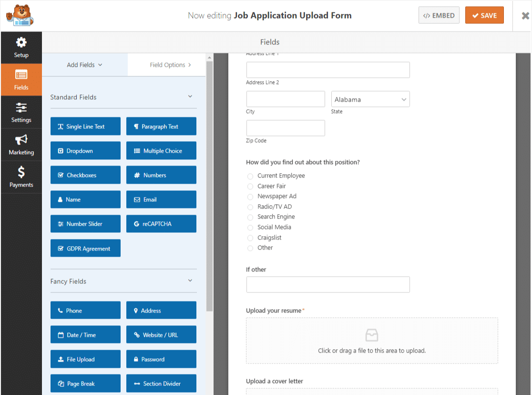Add an Email field
This screenshot has width=532, height=395.
pos(161,199)
